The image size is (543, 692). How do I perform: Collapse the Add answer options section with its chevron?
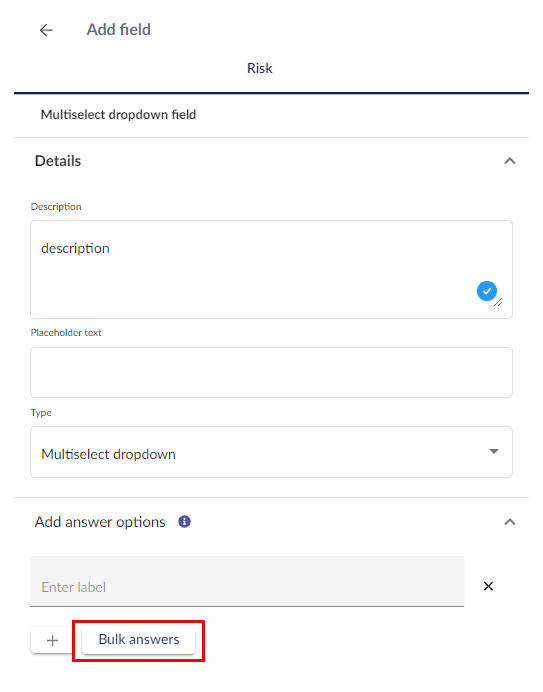tap(510, 522)
